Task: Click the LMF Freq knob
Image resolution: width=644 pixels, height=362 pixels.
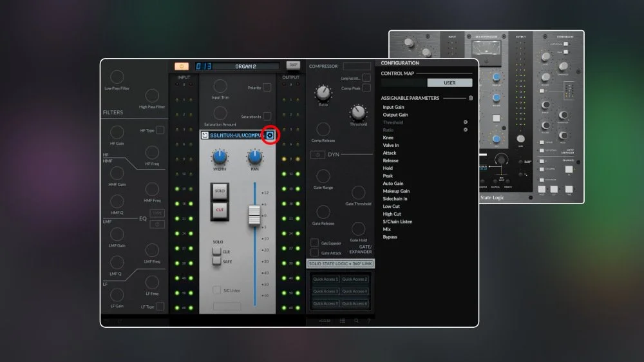Action: point(152,250)
